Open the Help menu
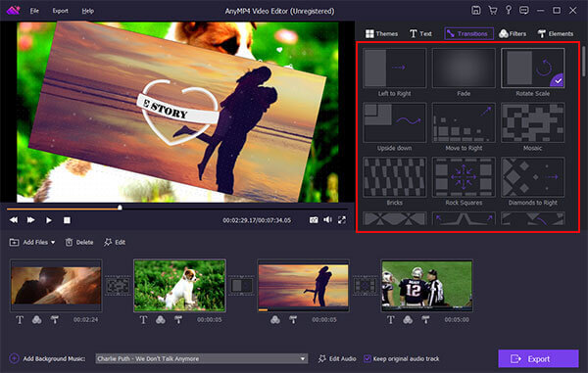 pyautogui.click(x=88, y=11)
